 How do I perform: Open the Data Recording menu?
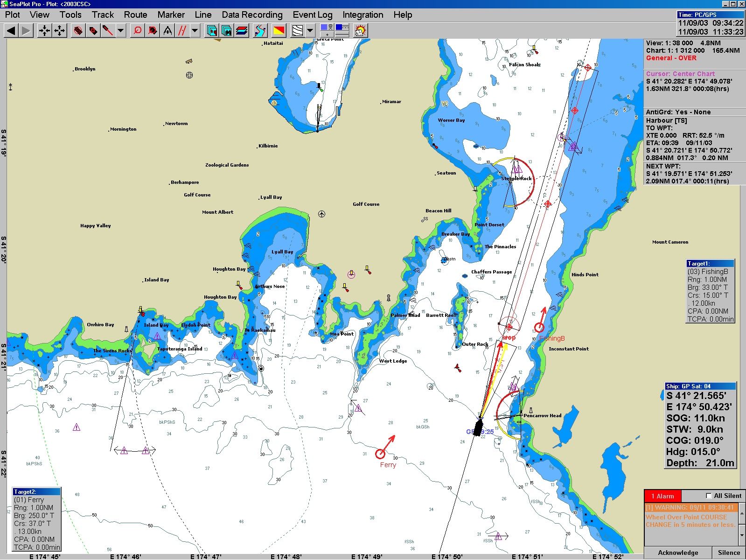pyautogui.click(x=252, y=14)
